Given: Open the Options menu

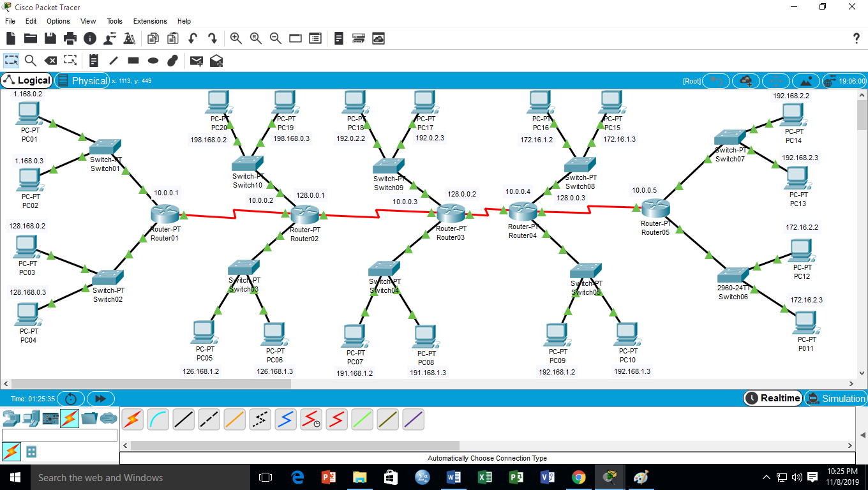Looking at the screenshot, I should click(58, 21).
